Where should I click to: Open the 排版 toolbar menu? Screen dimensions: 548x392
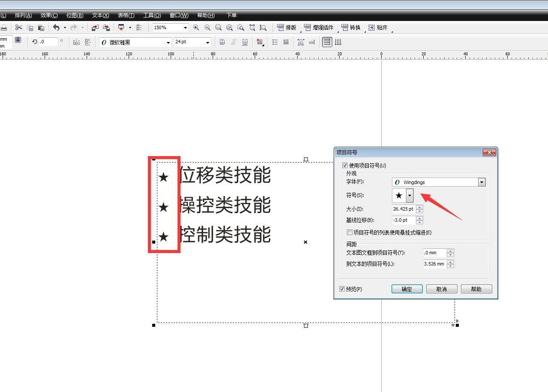click(x=287, y=27)
